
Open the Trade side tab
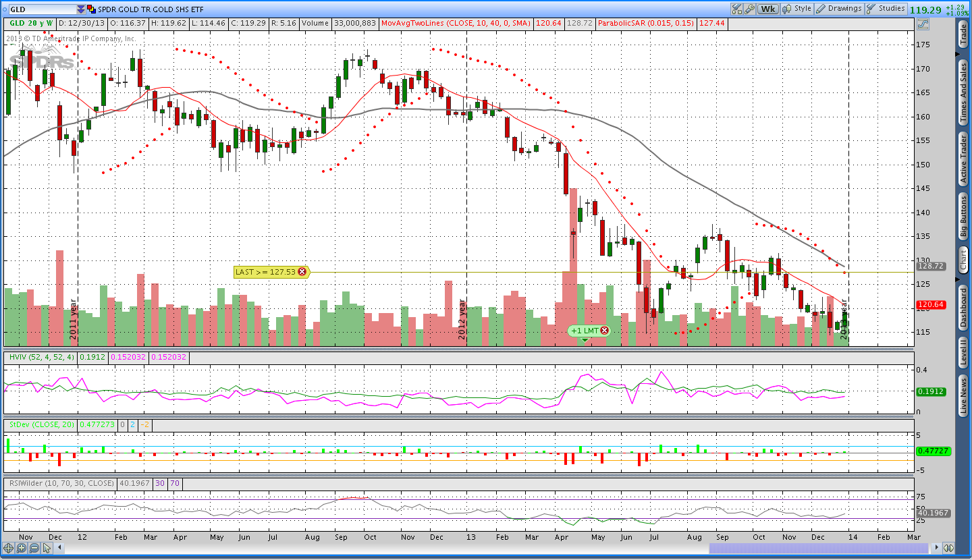click(963, 35)
